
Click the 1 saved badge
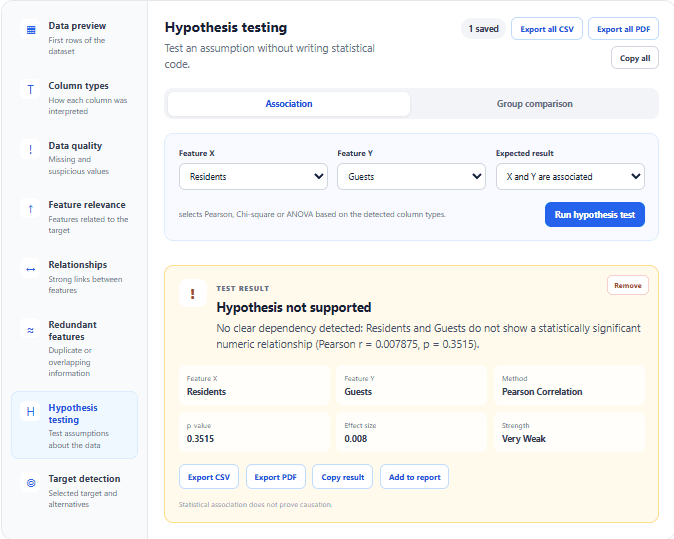[x=484, y=29]
